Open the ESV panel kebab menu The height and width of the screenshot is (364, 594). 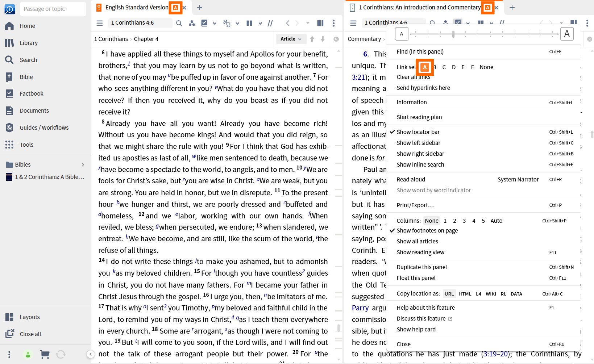click(x=334, y=23)
